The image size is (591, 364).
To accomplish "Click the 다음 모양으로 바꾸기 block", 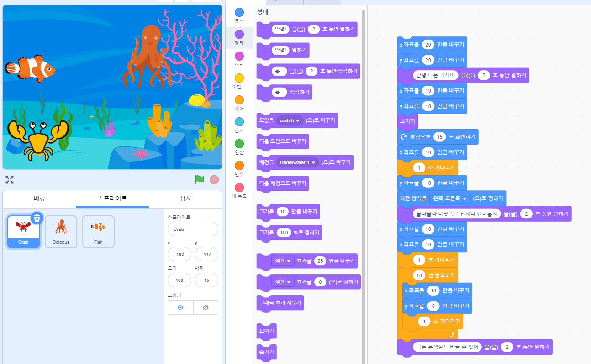I will [282, 141].
